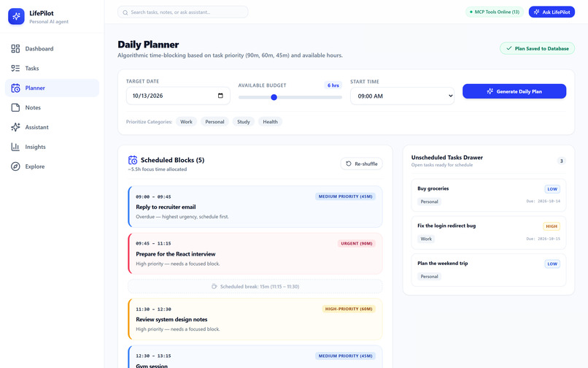588x368 pixels.
Task: Select the Prepare for the React interview block
Action: click(255, 253)
